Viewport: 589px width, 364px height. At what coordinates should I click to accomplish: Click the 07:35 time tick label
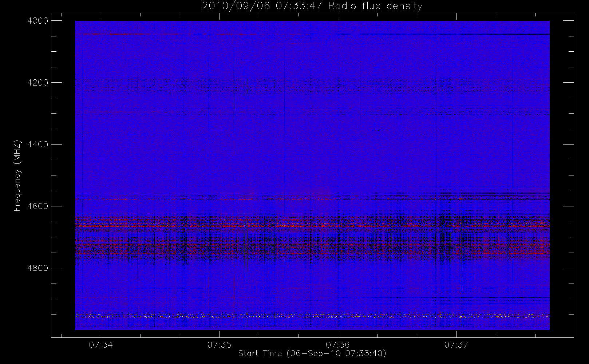220,345
